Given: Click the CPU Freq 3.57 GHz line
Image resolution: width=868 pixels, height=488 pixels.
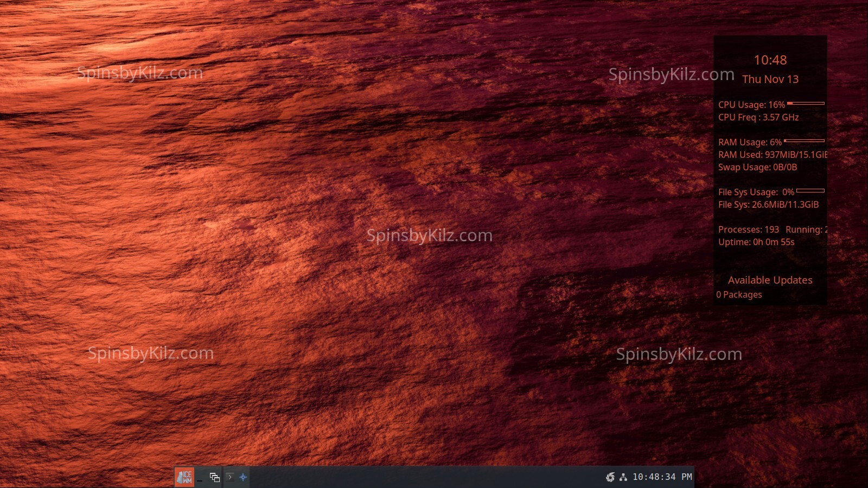Looking at the screenshot, I should [758, 117].
